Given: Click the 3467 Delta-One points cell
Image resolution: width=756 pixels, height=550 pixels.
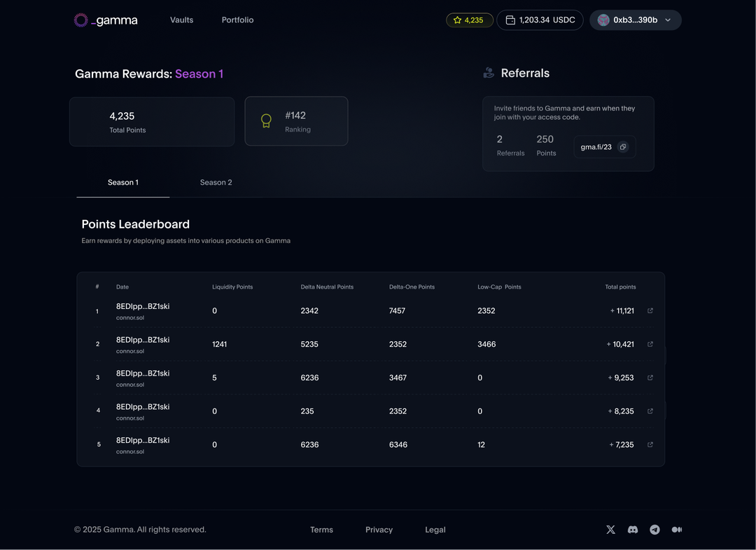Looking at the screenshot, I should click(398, 378).
